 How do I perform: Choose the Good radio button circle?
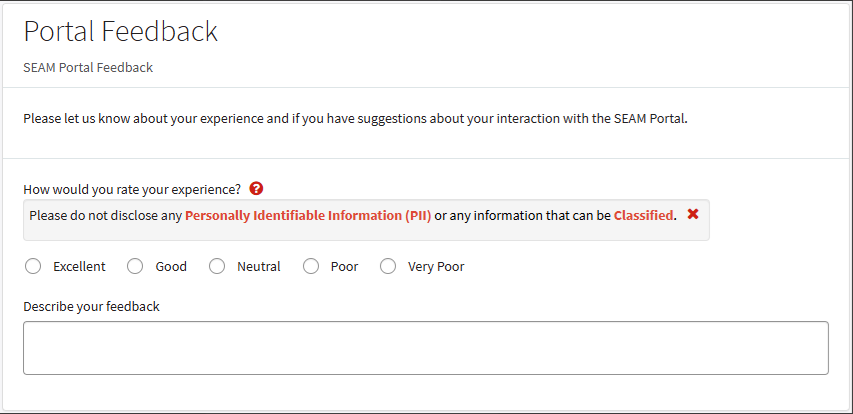click(x=135, y=267)
